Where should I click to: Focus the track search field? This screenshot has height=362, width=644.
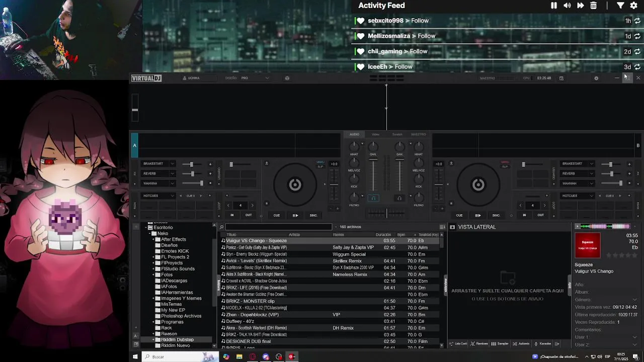(279, 227)
